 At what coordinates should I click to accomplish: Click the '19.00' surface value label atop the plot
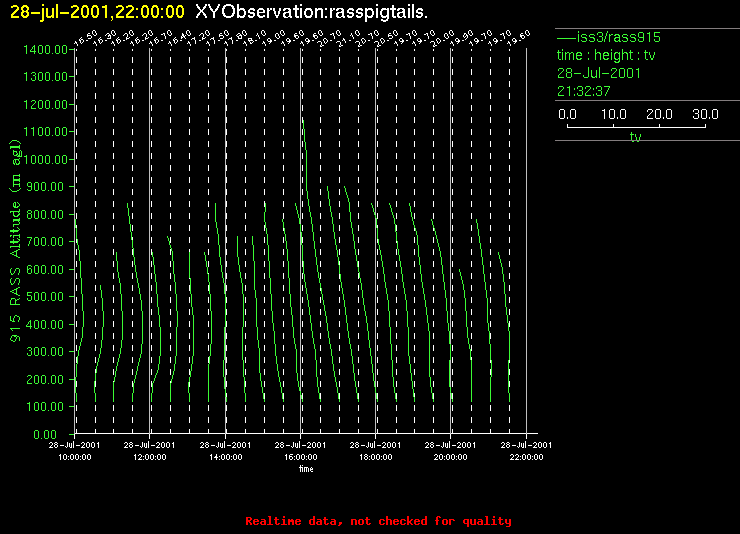274,38
